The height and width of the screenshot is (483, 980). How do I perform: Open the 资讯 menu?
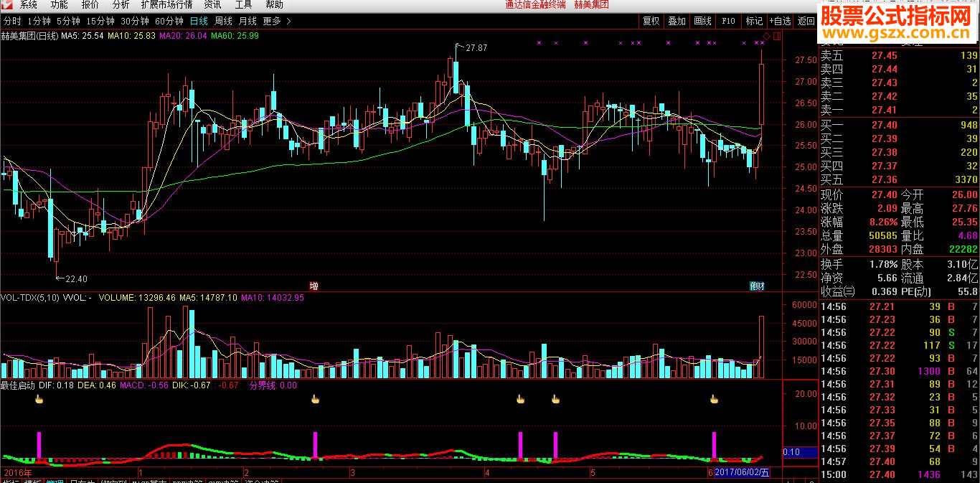point(212,4)
